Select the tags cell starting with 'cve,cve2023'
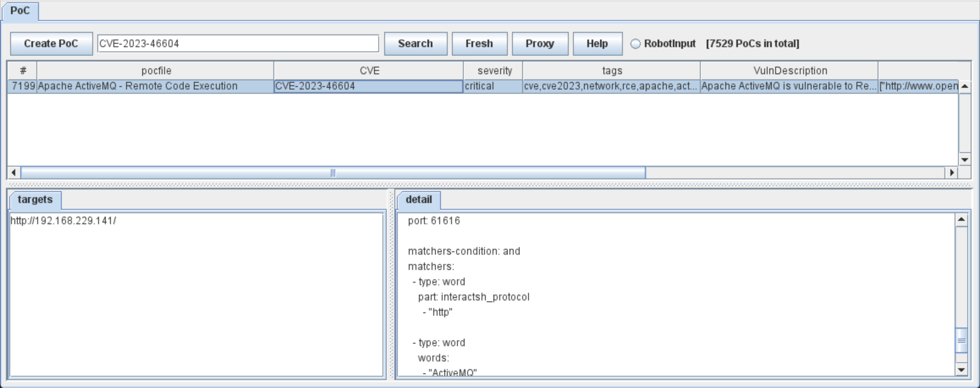 612,86
